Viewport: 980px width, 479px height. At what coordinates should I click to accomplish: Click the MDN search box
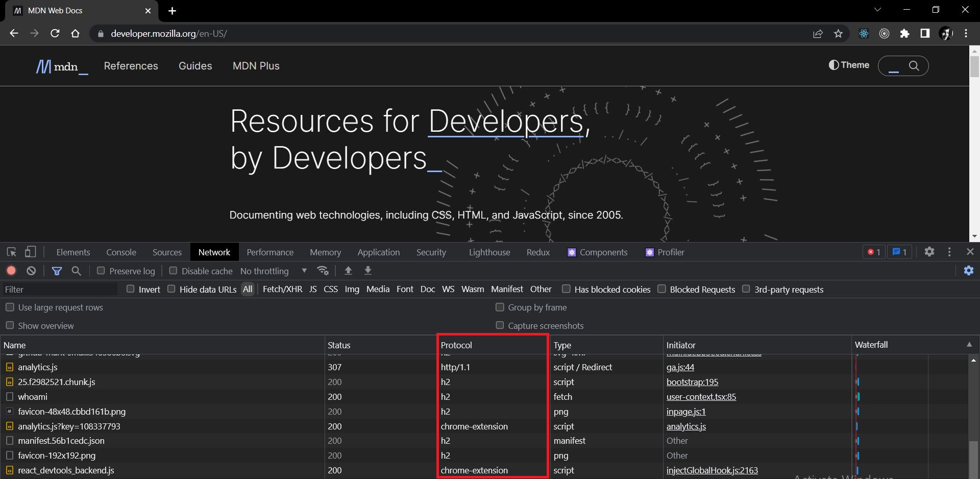pos(903,66)
